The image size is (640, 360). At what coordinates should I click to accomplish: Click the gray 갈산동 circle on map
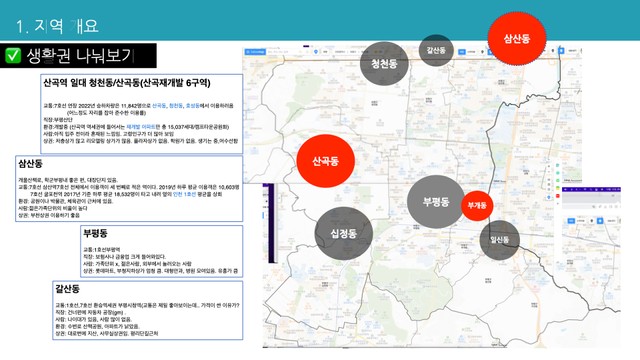point(436,50)
